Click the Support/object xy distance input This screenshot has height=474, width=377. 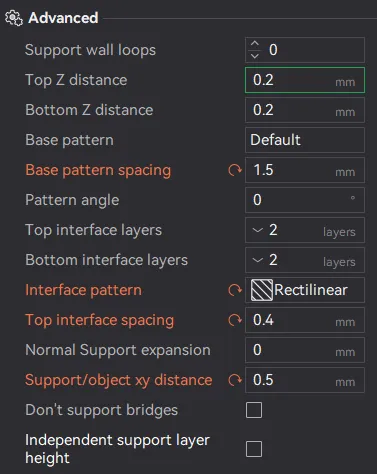pos(305,380)
